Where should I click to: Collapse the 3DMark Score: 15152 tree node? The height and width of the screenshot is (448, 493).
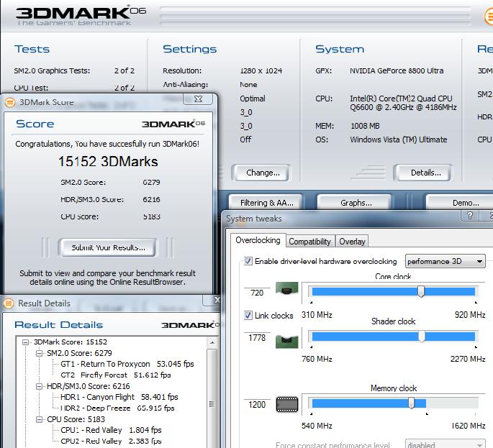[26, 342]
